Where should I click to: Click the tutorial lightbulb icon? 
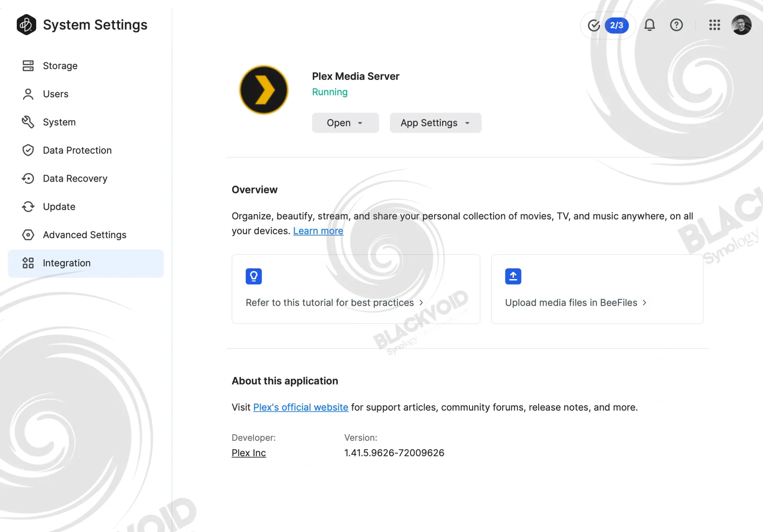click(254, 276)
